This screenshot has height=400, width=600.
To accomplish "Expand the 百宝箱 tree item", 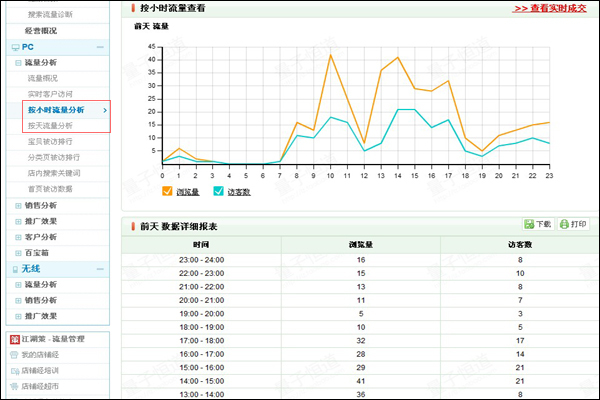I will point(18,253).
